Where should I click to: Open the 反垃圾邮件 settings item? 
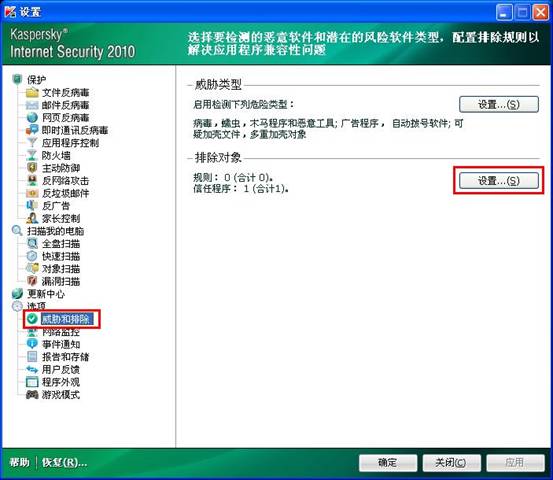tap(65, 193)
